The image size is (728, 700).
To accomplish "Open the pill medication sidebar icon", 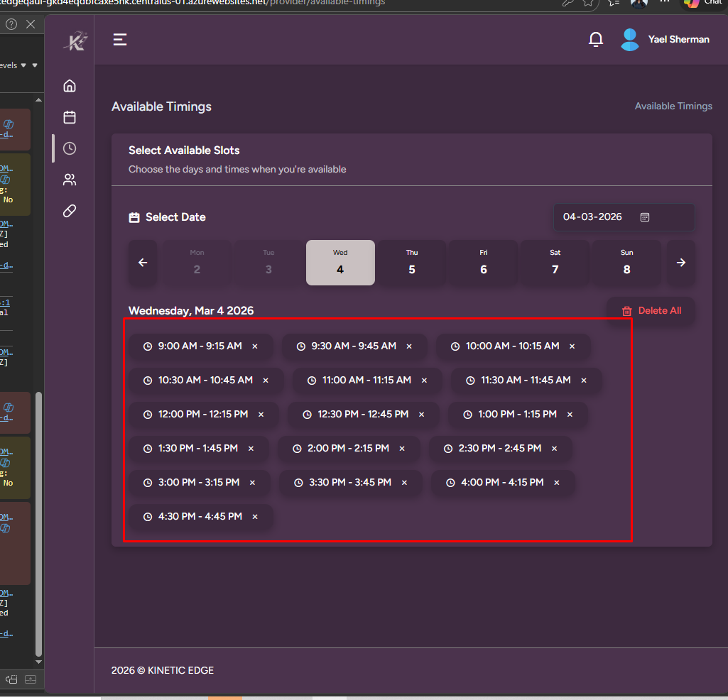I will pyautogui.click(x=70, y=211).
